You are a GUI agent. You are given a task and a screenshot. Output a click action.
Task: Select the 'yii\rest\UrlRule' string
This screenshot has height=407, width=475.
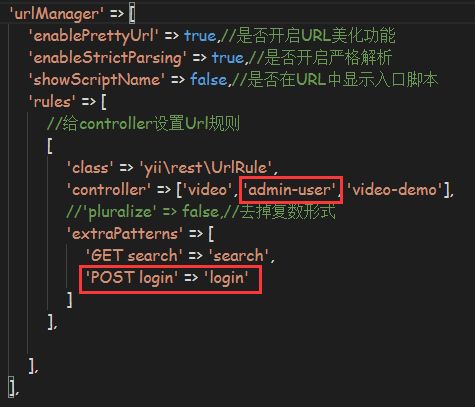coord(206,168)
